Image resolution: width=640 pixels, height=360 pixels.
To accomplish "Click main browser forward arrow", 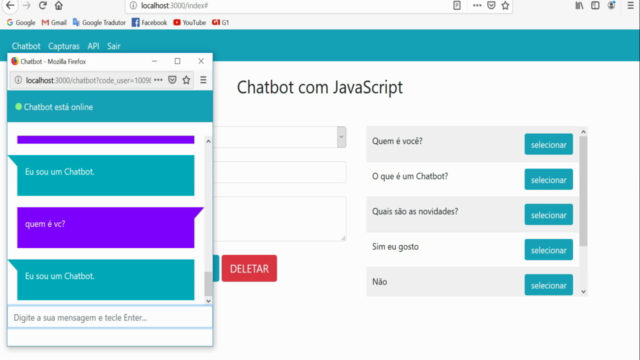I will click(x=27, y=5).
